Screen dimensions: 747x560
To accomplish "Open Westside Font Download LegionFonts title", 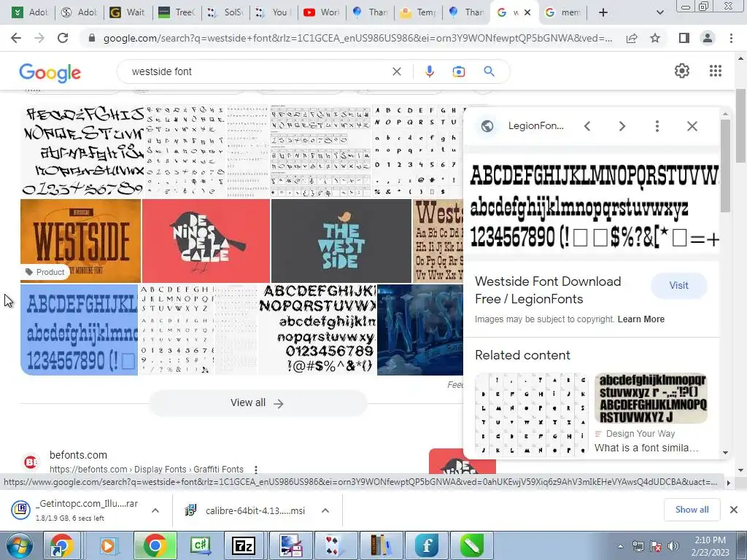I will [x=548, y=290].
